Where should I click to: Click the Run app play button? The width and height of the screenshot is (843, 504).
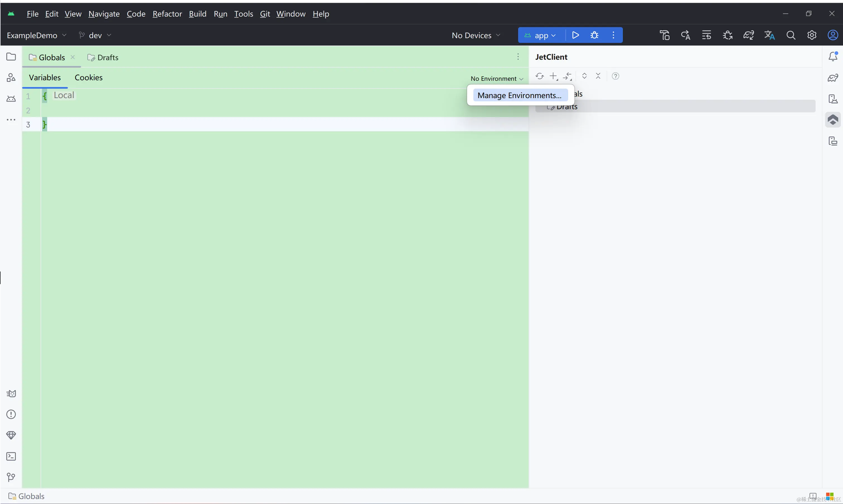click(575, 35)
